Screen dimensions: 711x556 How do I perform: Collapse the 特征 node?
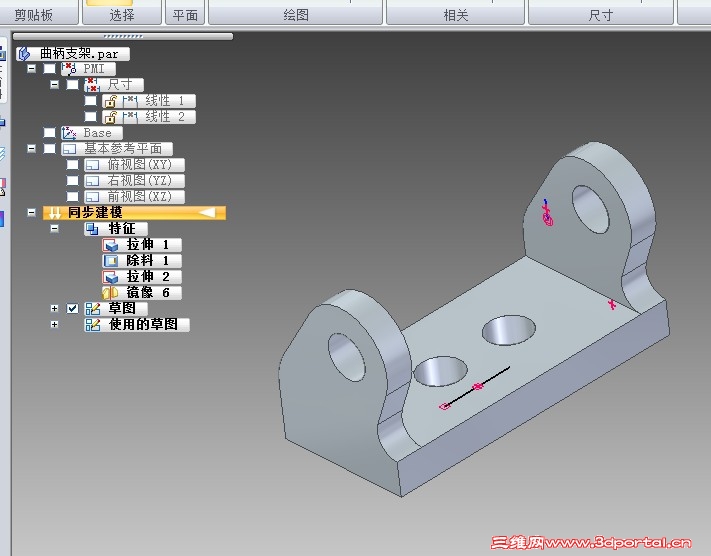point(54,229)
